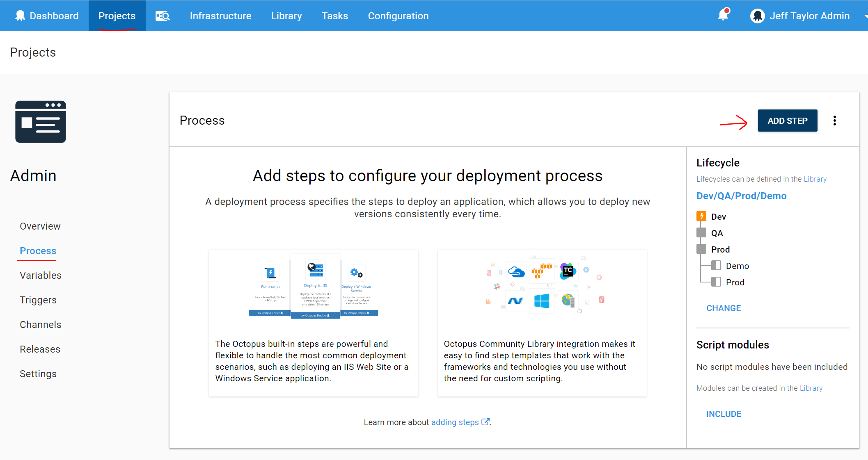Click Jeff Taylor Admin avatar icon
Viewport: 868px width, 460px height.
(757, 16)
